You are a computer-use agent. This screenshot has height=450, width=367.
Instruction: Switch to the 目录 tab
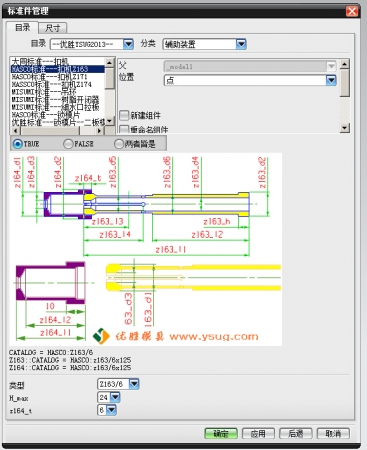[x=22, y=27]
